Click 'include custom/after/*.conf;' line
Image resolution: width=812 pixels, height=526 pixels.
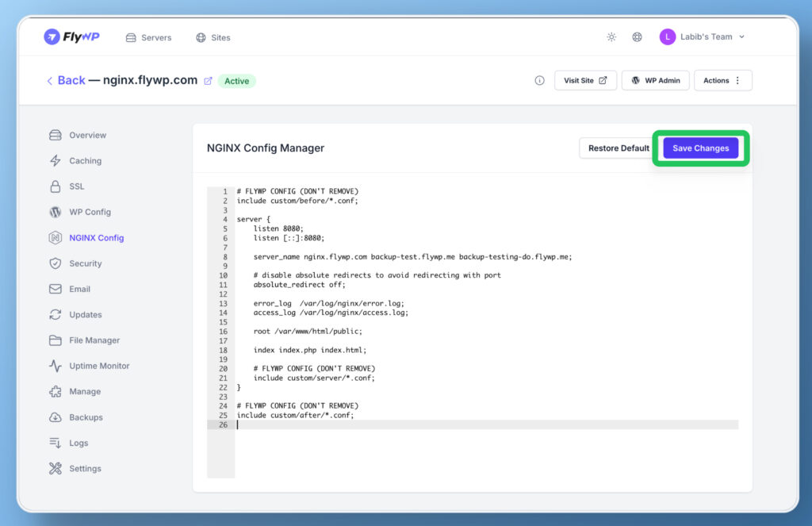[x=295, y=415]
